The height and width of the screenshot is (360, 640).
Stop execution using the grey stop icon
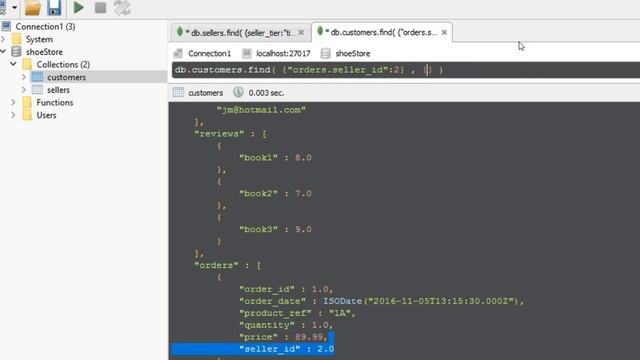100,7
